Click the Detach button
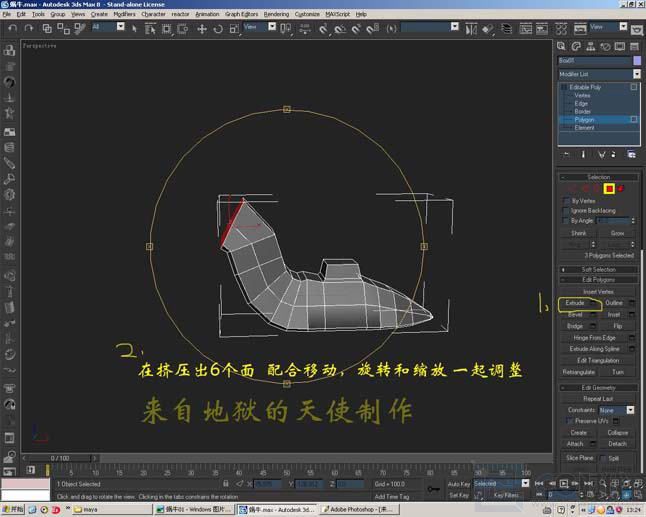The width and height of the screenshot is (646, 517). pyautogui.click(x=617, y=444)
